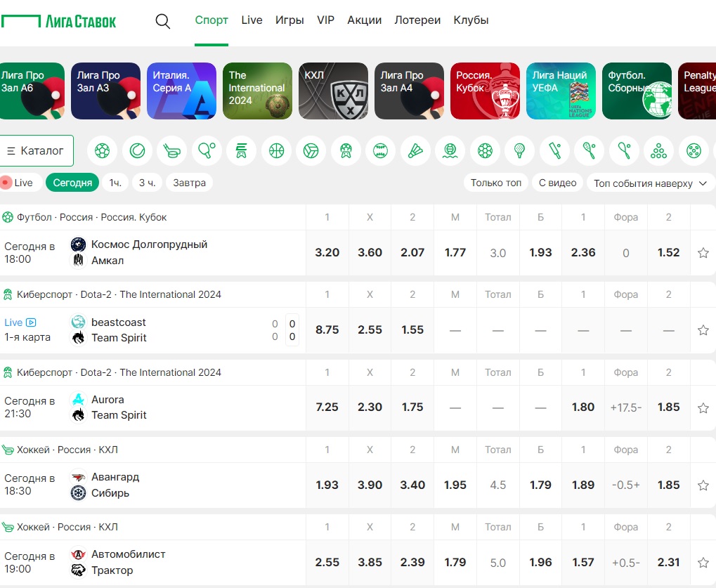Open the Италия. Серия А tile

pos(182,91)
